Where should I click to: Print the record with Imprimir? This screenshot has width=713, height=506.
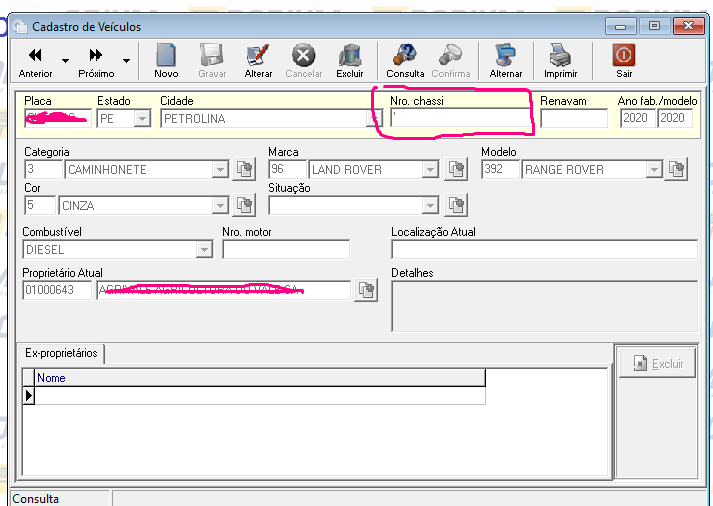coord(560,61)
